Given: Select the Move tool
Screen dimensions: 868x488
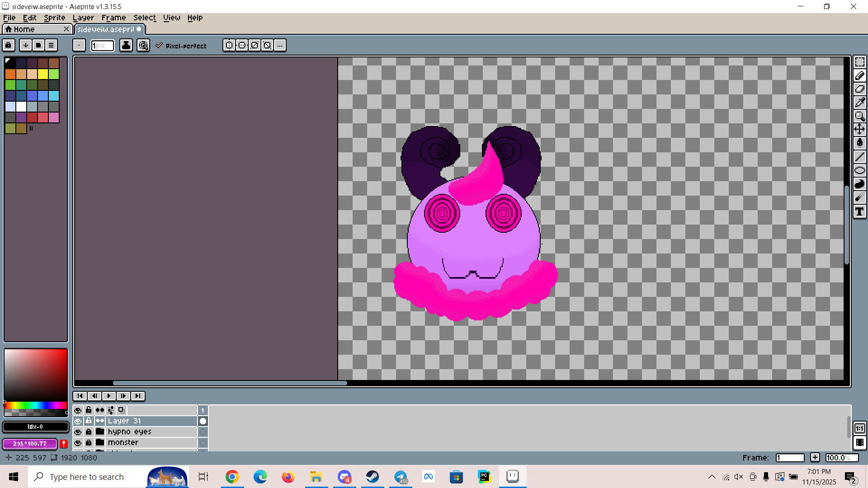Looking at the screenshot, I should click(859, 130).
